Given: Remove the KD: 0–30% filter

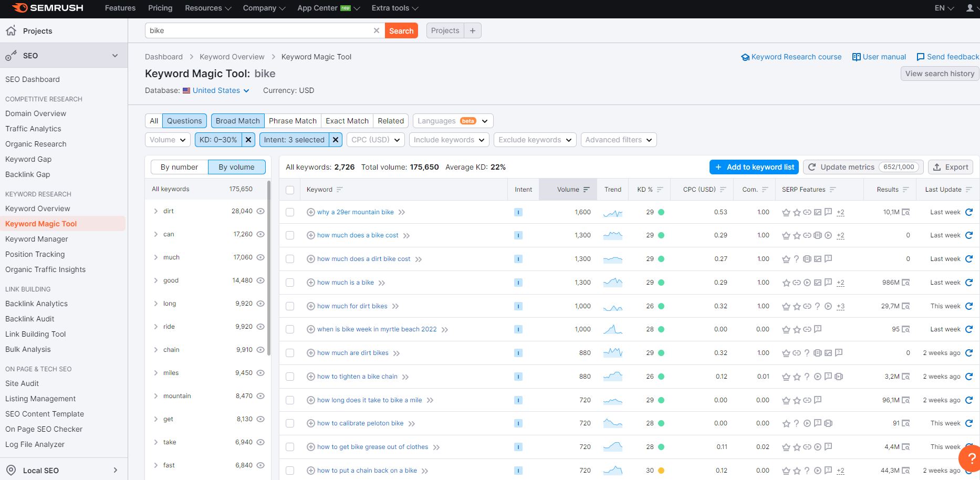Looking at the screenshot, I should (249, 140).
